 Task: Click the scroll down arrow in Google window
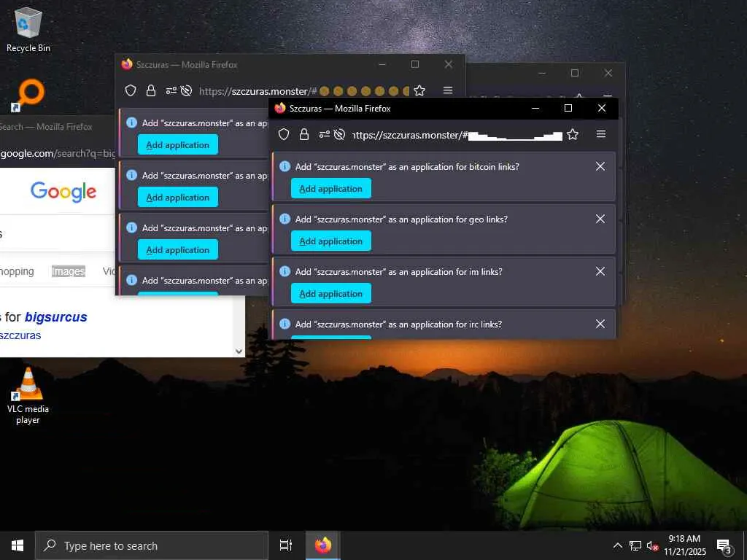pyautogui.click(x=239, y=351)
